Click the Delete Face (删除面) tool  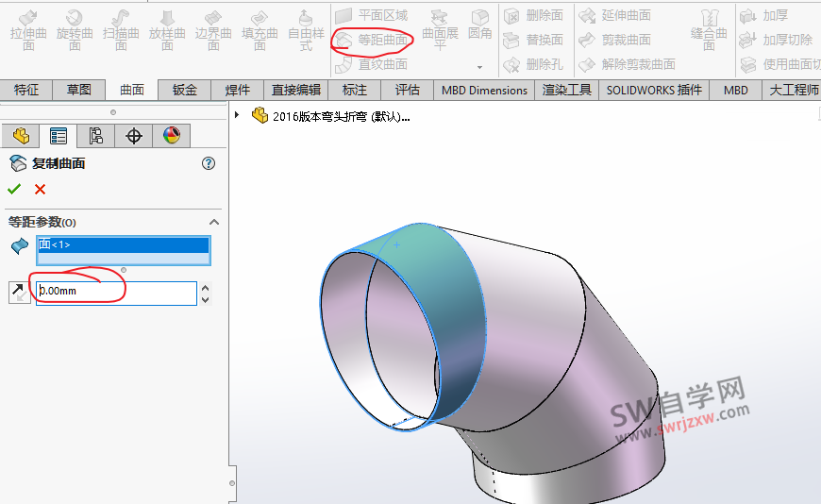point(533,16)
